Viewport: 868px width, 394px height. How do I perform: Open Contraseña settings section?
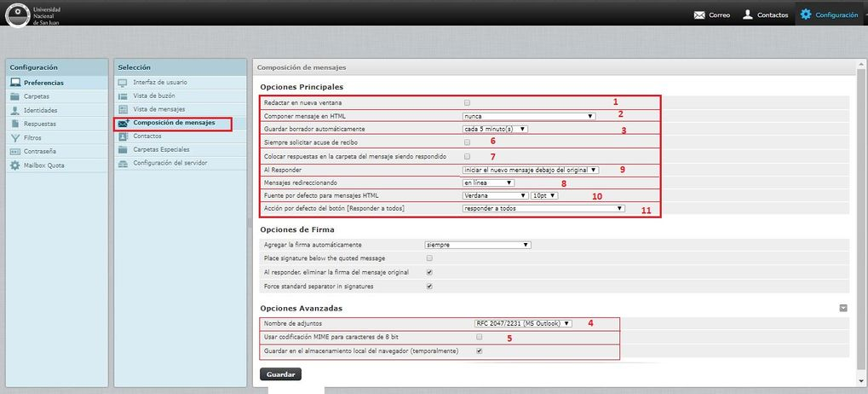point(40,151)
